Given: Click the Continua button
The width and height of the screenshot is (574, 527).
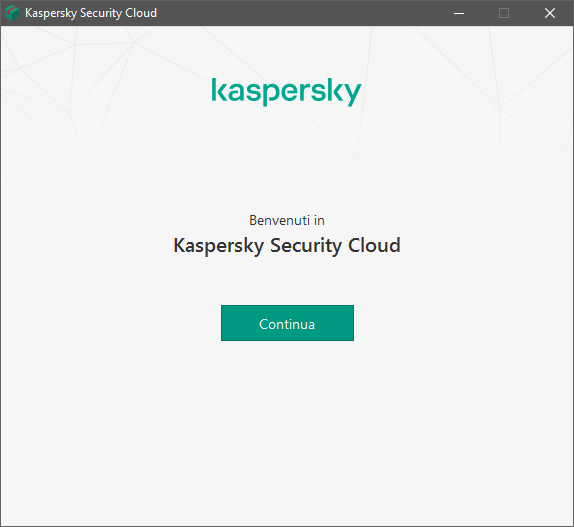Looking at the screenshot, I should tap(287, 323).
